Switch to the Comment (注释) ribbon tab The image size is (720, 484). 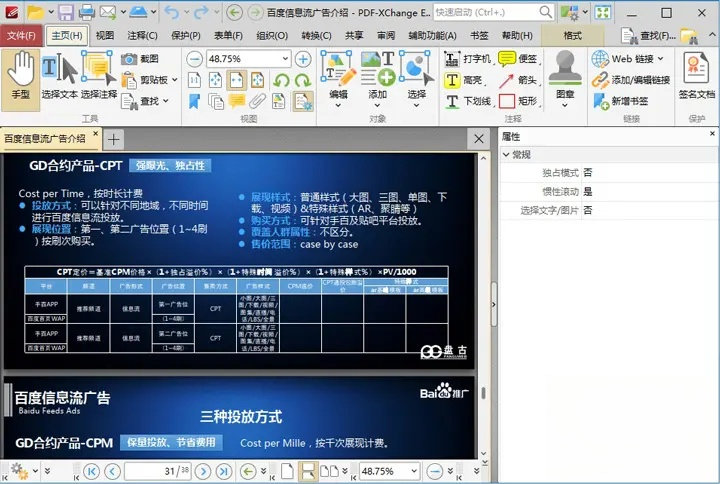142,35
